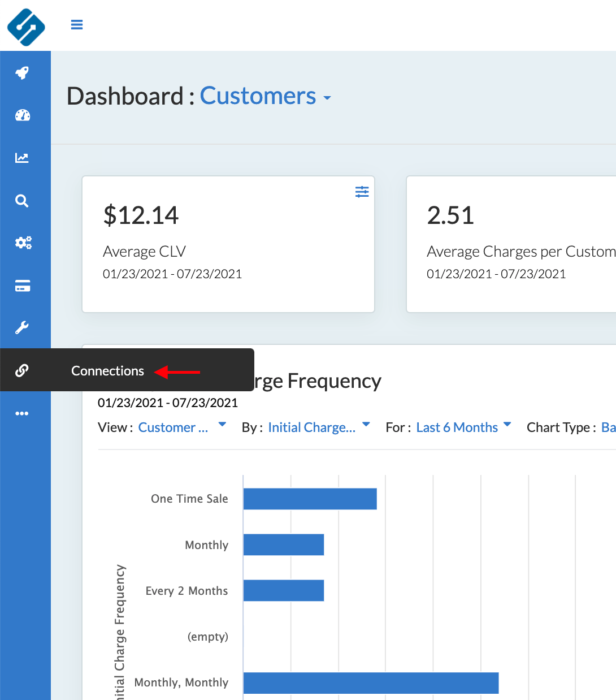
Task: Click the app logo at top left
Action: (x=26, y=26)
